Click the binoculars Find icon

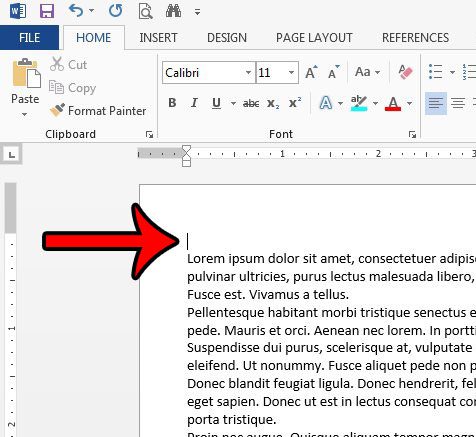click(x=173, y=11)
